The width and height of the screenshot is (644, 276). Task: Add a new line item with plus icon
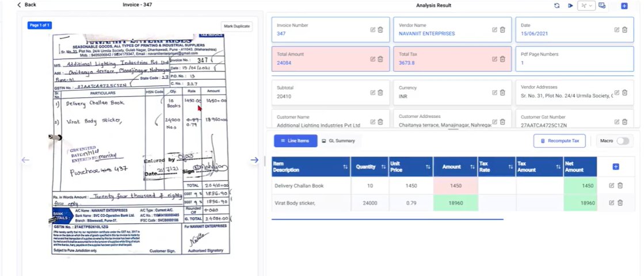coord(616,167)
